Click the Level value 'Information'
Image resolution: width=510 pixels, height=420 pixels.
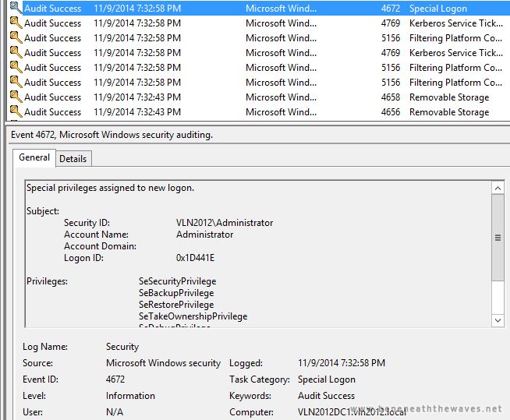pyautogui.click(x=130, y=396)
